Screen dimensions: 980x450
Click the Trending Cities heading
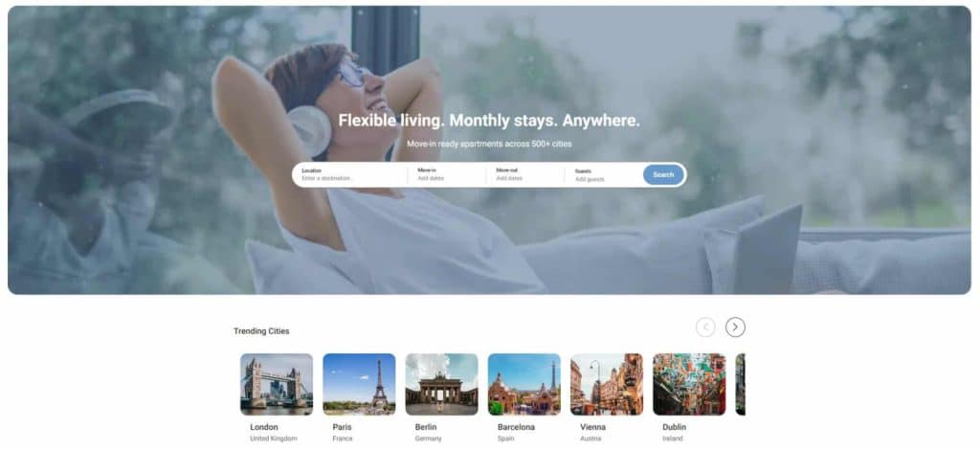pyautogui.click(x=261, y=331)
